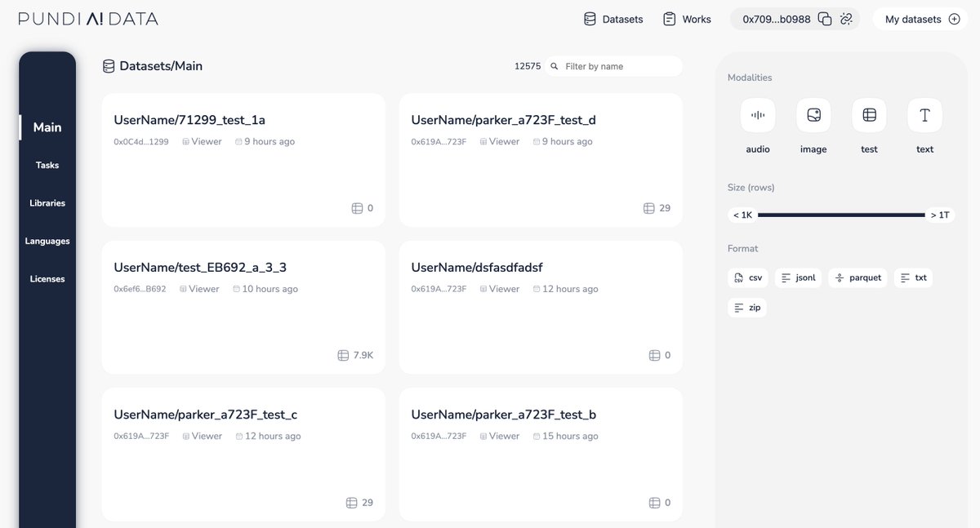Viewport: 980px width, 528px height.
Task: Open Datasets from the top navigation
Action: pyautogui.click(x=612, y=18)
